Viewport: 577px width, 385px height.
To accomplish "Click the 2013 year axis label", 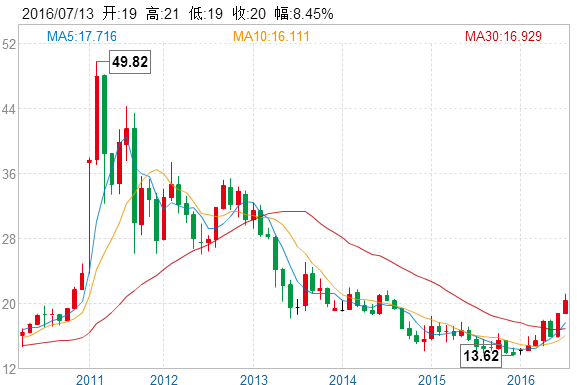I will pyautogui.click(x=254, y=379).
